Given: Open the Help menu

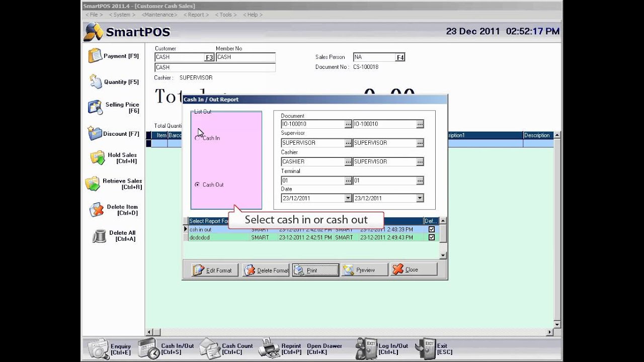Looking at the screenshot, I should (253, 15).
